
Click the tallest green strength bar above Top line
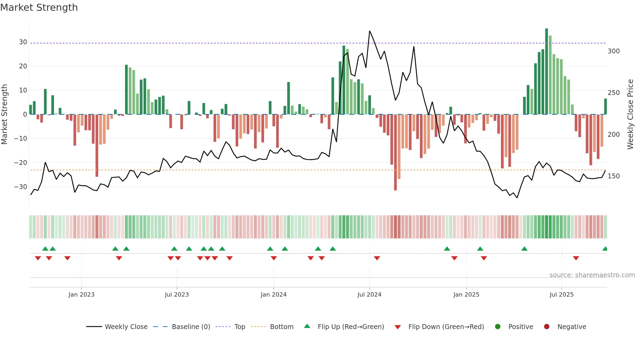coord(547,71)
